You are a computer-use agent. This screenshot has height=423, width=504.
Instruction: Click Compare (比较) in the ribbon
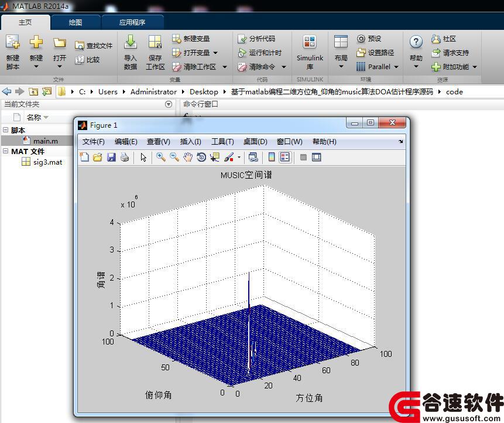coord(87,60)
